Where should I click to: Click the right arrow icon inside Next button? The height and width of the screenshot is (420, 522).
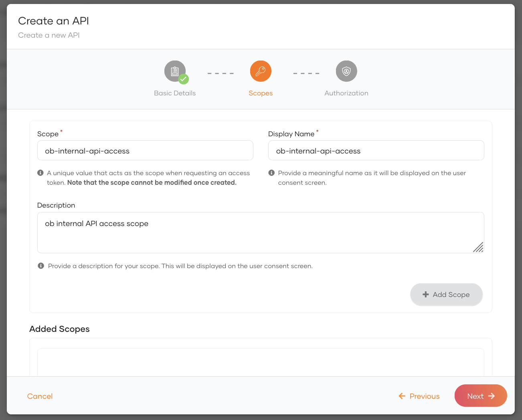[493, 396]
